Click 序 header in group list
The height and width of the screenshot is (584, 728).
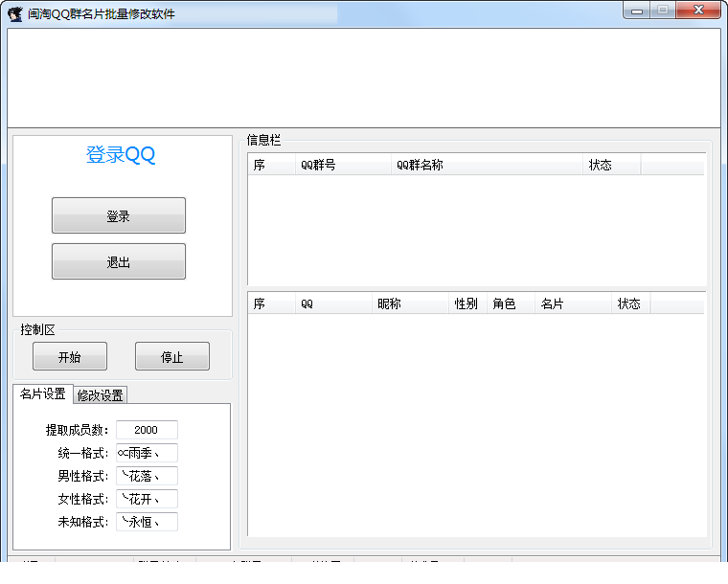click(x=272, y=165)
